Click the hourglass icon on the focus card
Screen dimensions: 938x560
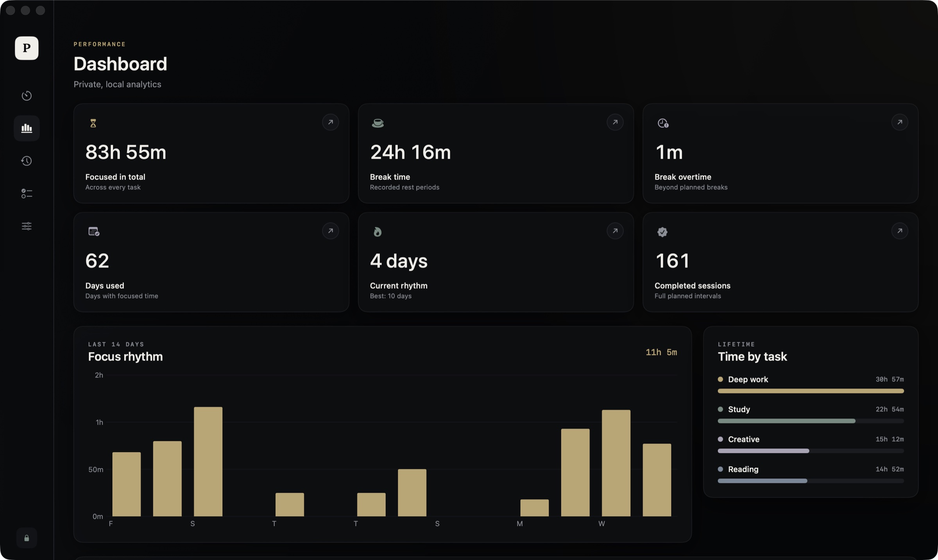pos(93,123)
